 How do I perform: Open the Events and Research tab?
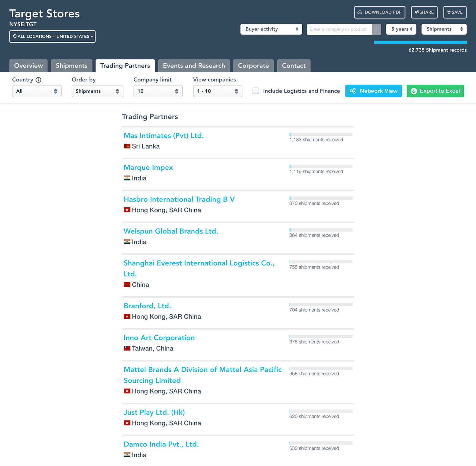tap(194, 66)
